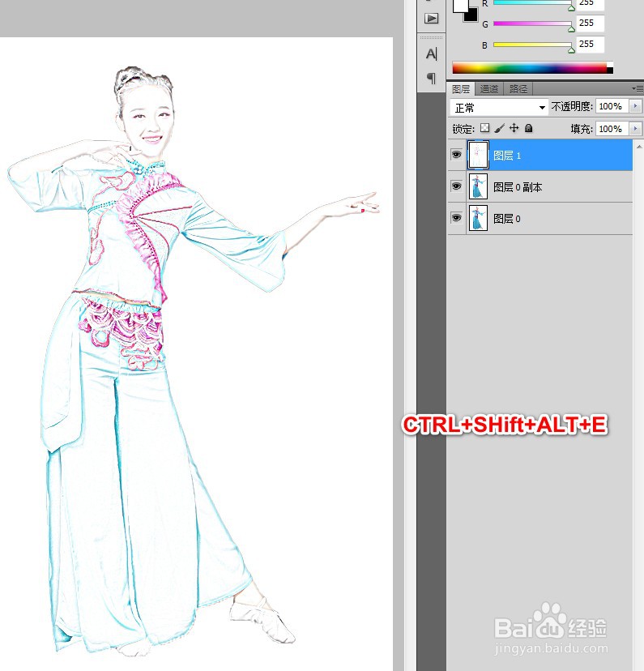Click the layers list scroll up arrow

(638, 147)
